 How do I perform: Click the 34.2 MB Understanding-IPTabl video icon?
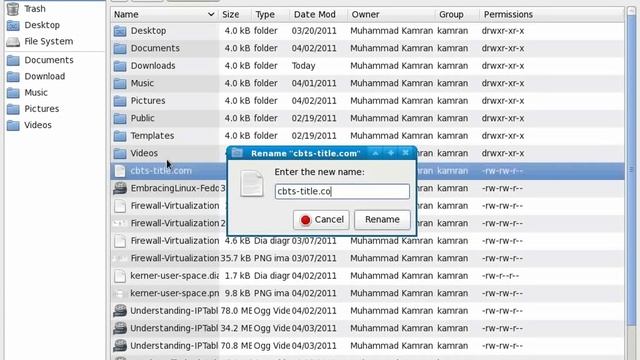pyautogui.click(x=120, y=329)
